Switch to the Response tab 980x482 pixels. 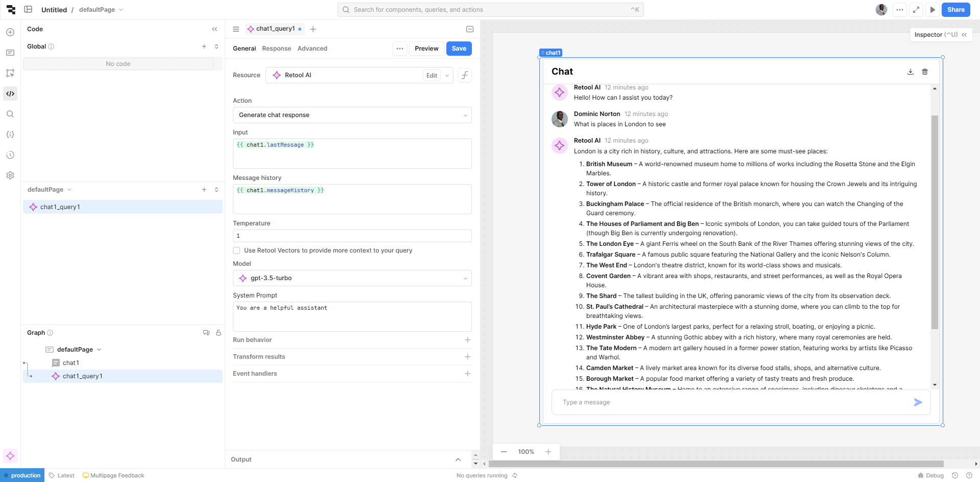276,49
